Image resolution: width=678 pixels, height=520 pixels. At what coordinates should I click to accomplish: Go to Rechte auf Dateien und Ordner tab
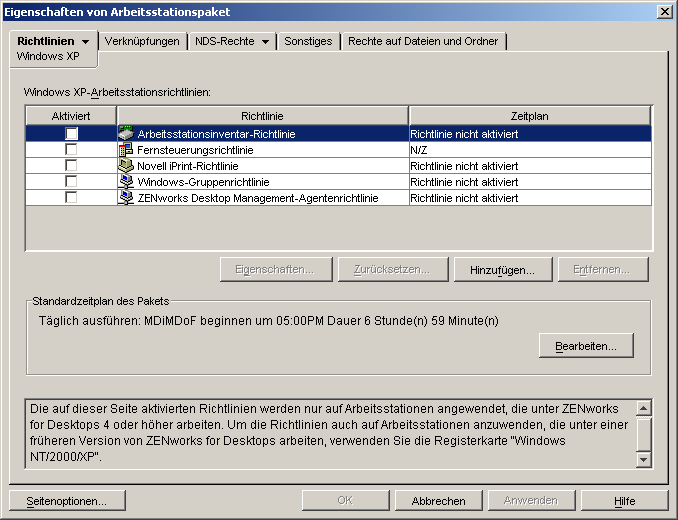pos(424,41)
